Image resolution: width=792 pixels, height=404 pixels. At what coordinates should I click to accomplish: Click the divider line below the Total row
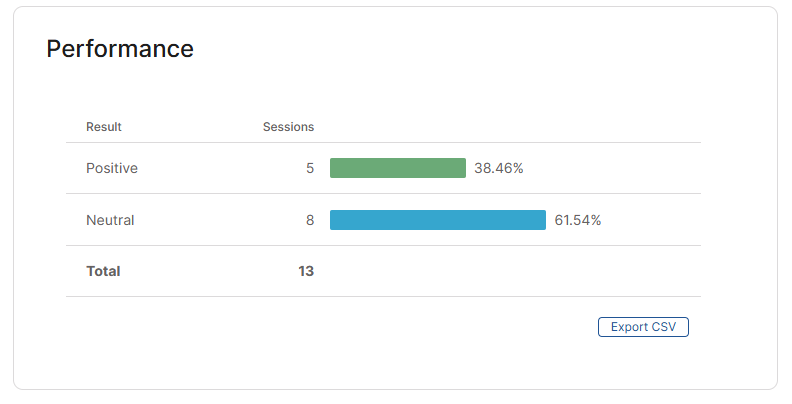click(x=383, y=296)
